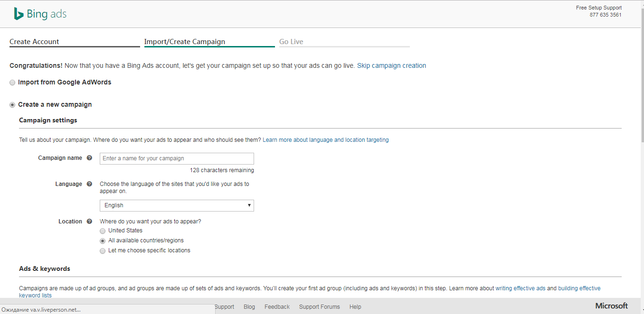Click the Microsoft logo in footer
This screenshot has height=314, width=644.
[x=611, y=306]
